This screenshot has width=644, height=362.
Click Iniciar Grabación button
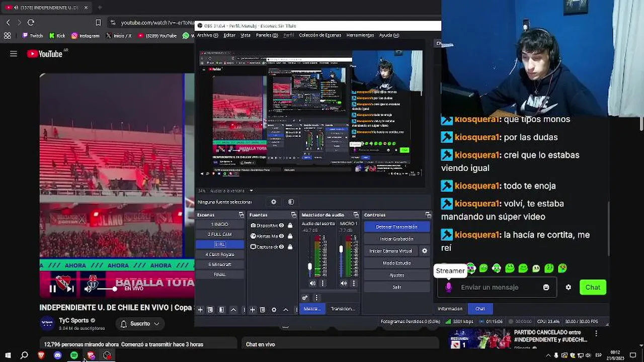[x=396, y=239]
